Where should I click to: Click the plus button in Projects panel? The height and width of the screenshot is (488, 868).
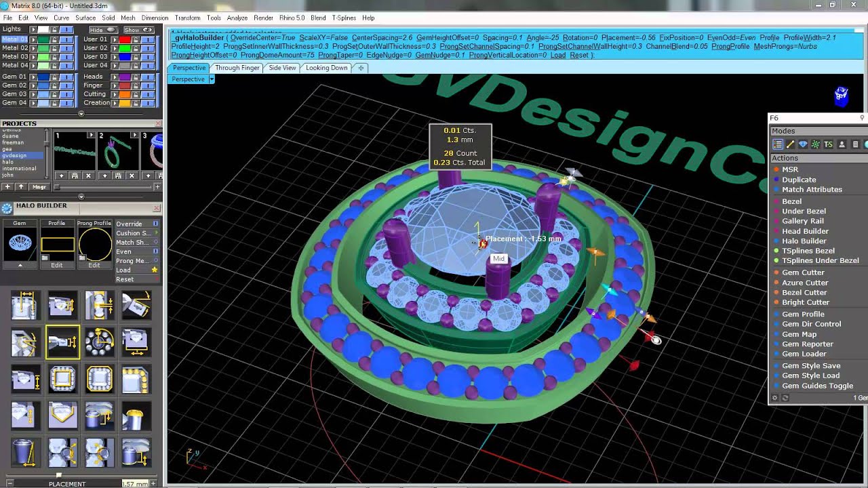7,186
